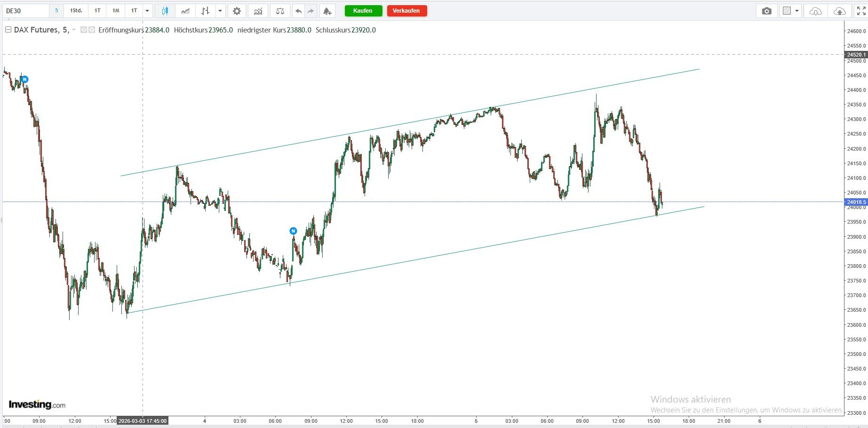Add a price alert with bell icon
Image resolution: width=868 pixels, height=428 pixels.
327,11
